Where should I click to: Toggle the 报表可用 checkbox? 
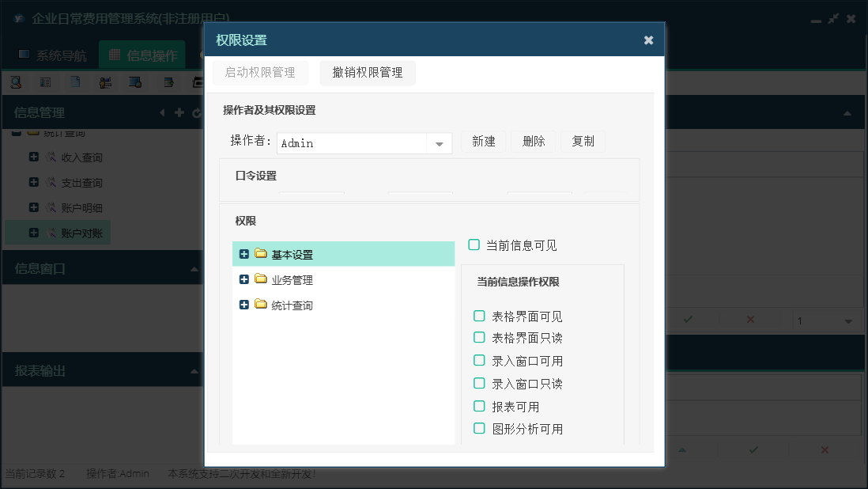[479, 407]
